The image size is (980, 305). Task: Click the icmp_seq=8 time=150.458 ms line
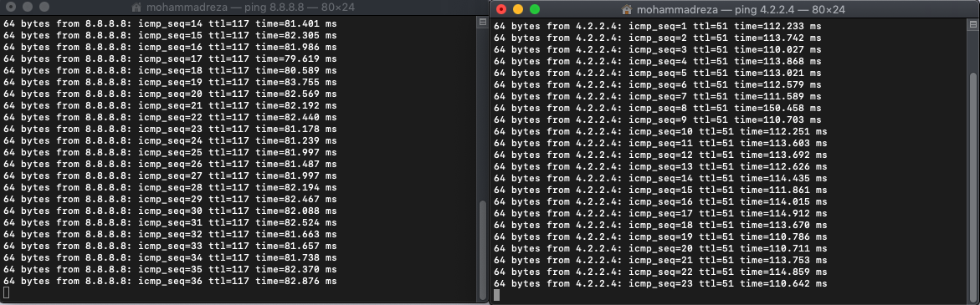pos(658,108)
